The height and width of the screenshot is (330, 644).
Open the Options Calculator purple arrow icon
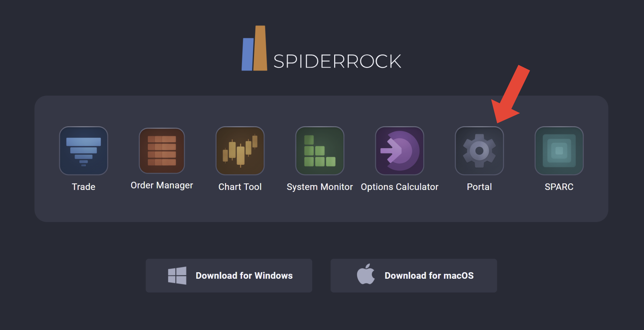(399, 151)
